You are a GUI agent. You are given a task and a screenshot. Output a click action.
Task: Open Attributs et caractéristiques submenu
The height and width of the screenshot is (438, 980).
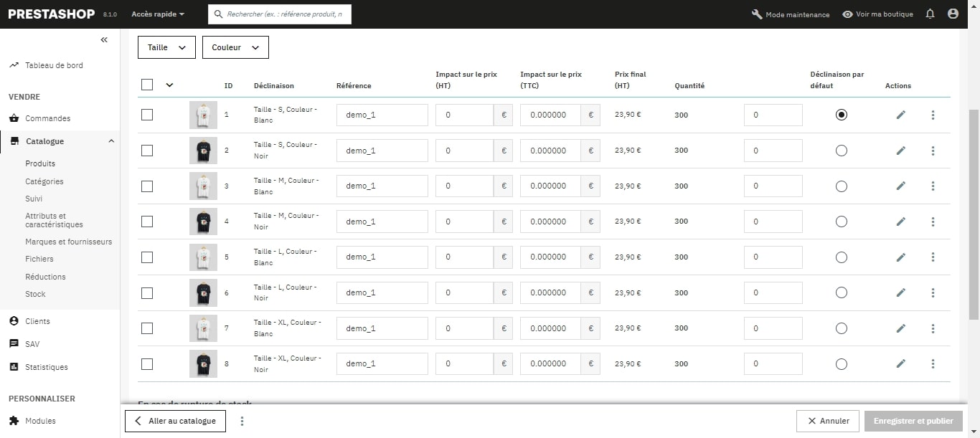tap(54, 220)
